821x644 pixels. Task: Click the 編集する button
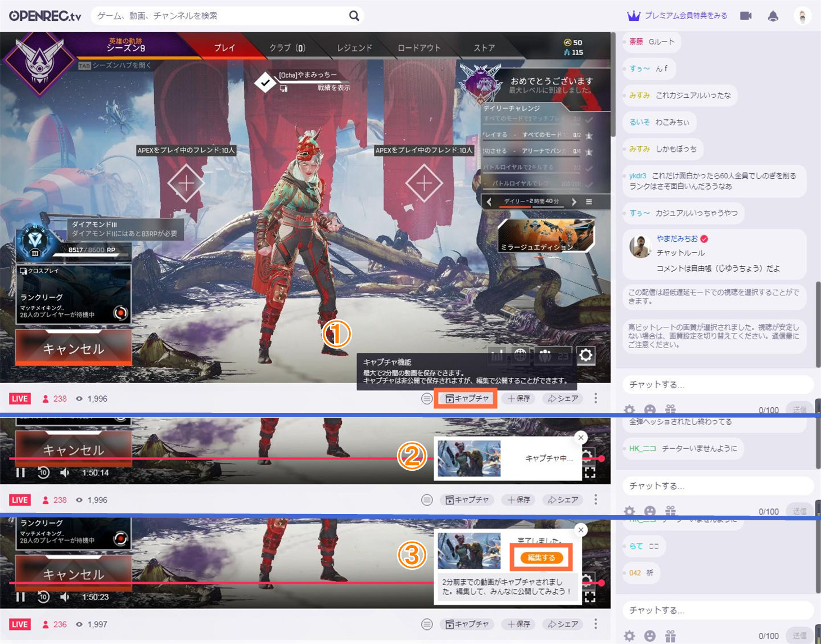[x=541, y=557]
